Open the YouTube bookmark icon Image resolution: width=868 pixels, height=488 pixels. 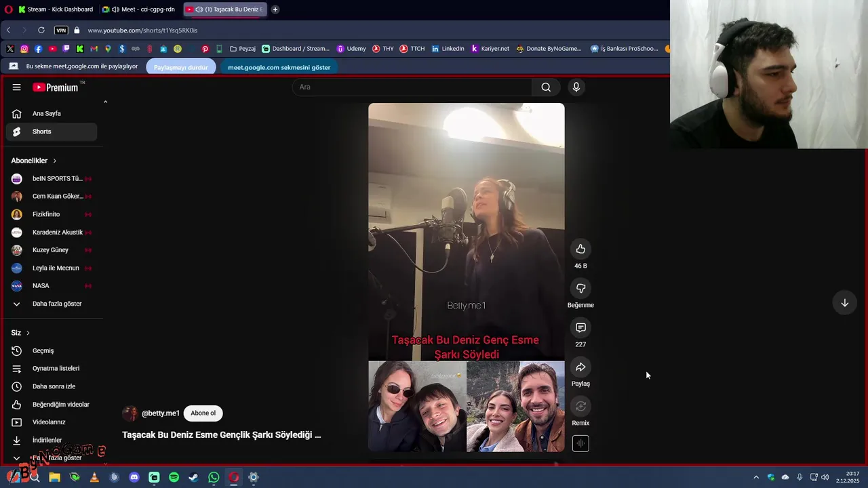52,49
